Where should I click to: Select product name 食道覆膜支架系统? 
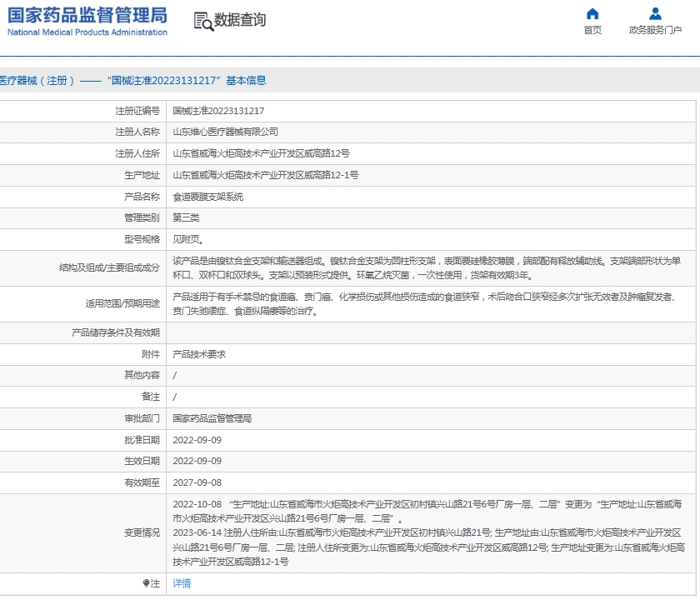tap(208, 197)
